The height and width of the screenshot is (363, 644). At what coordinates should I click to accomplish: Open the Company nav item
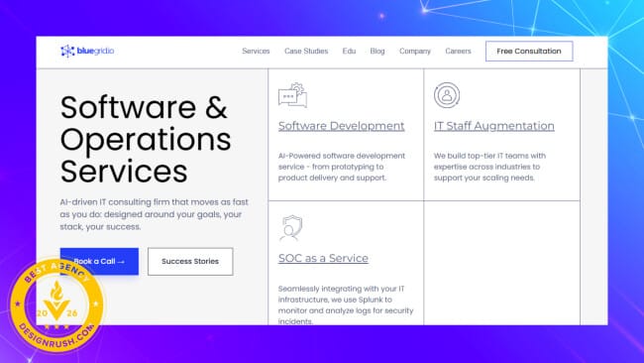pyautogui.click(x=415, y=51)
